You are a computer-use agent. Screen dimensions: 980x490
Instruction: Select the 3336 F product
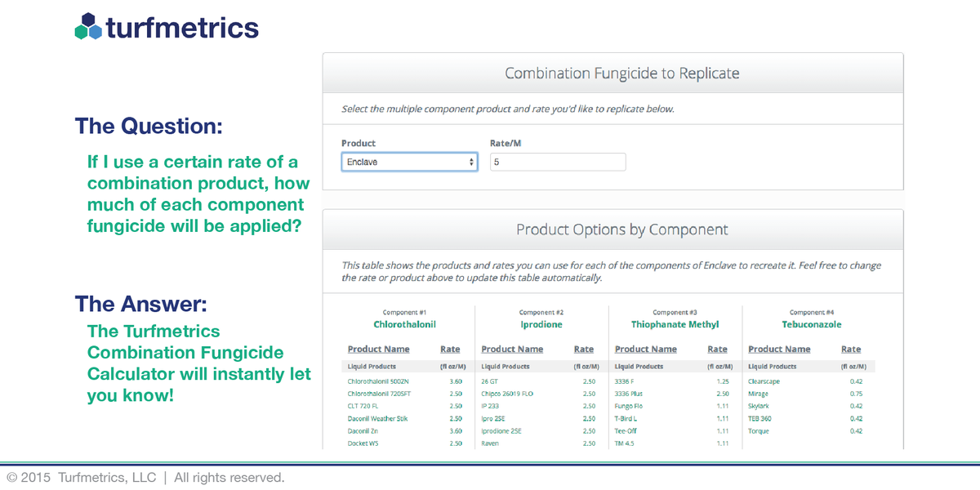pos(625,381)
